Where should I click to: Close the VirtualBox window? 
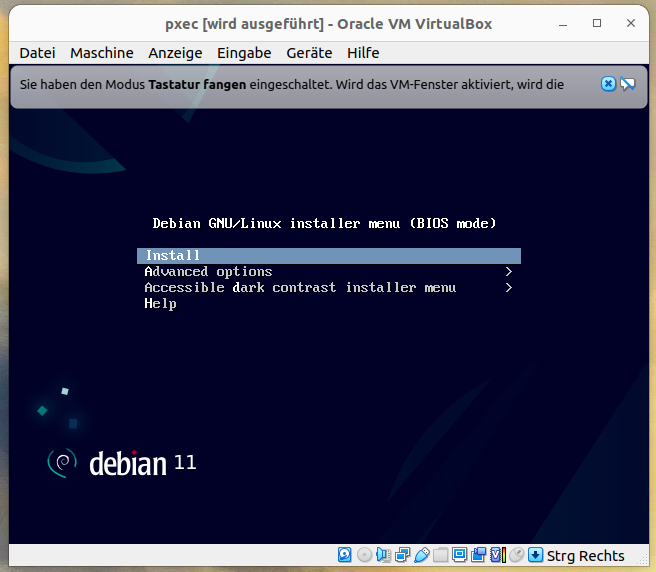click(631, 23)
